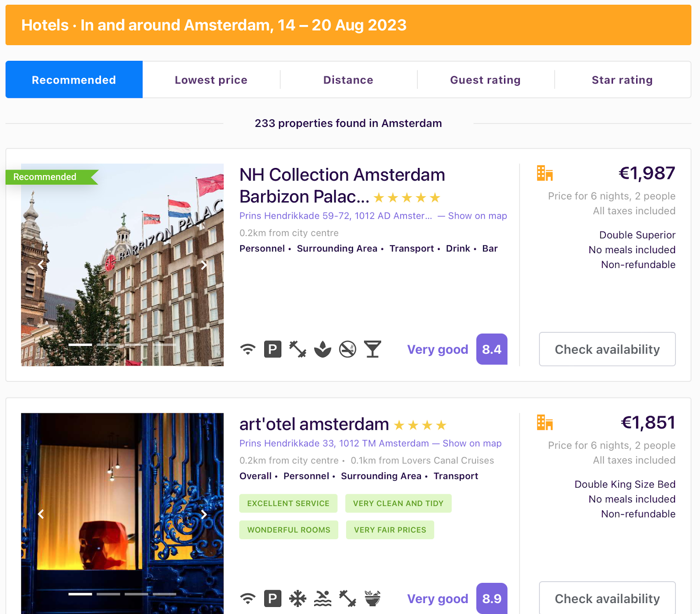This screenshot has height=614, width=700.
Task: Click 0.1km from Lovers Canal Cruises
Action: [422, 460]
